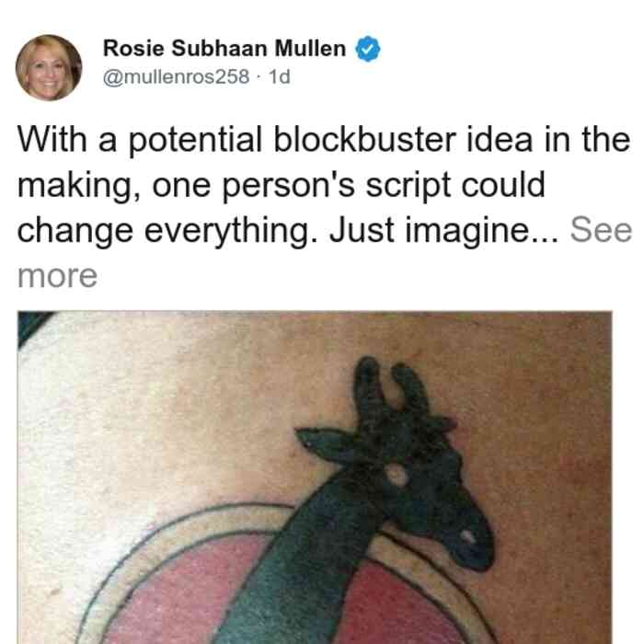
Task: Click the dot separator before '1d'
Action: [259, 77]
